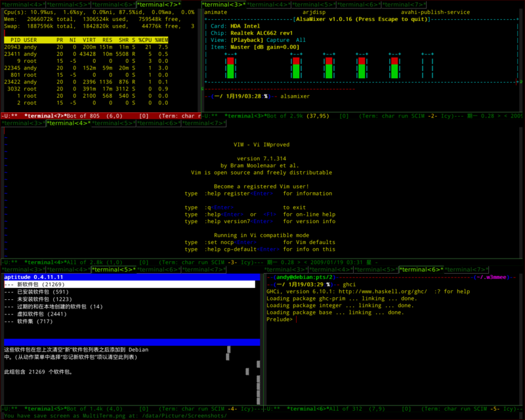Open the haskell.org/ghc URL in GHCi output
The width and height of the screenshot is (525, 420).
point(383,291)
